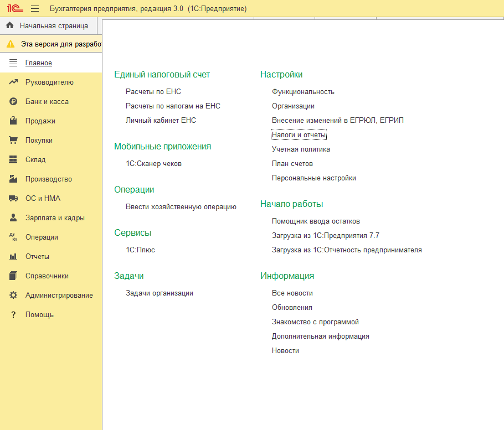Screen dimensions: 504x430
Task: Open Задачи организации
Action: click(160, 293)
